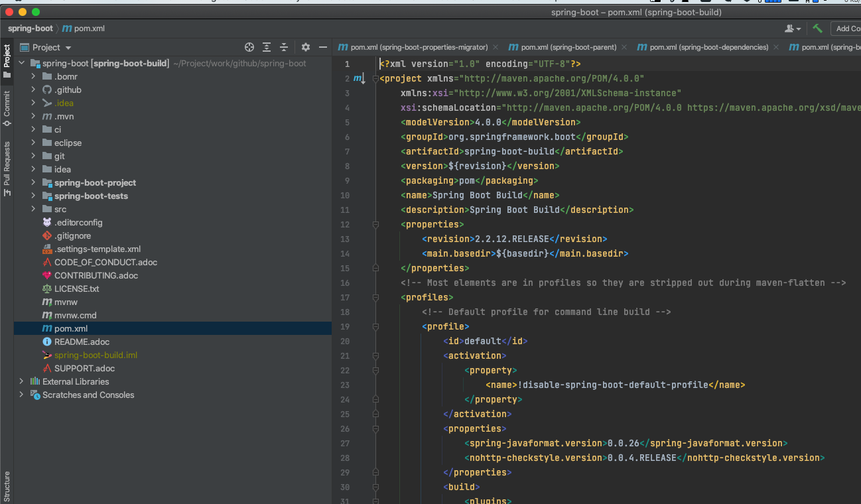Click the Expand All icon in Project panel
This screenshot has width=861, height=504.
(267, 47)
